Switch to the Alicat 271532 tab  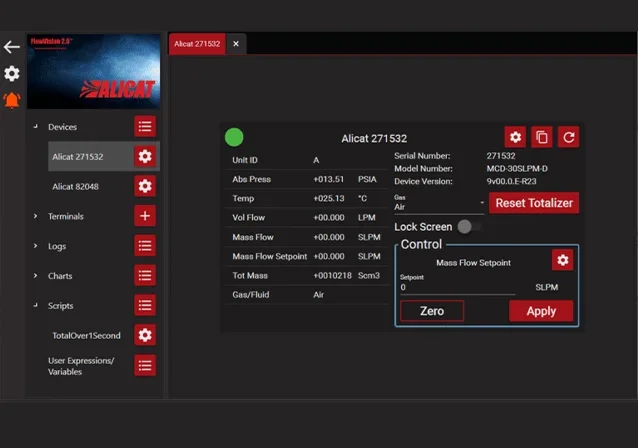pyautogui.click(x=197, y=44)
